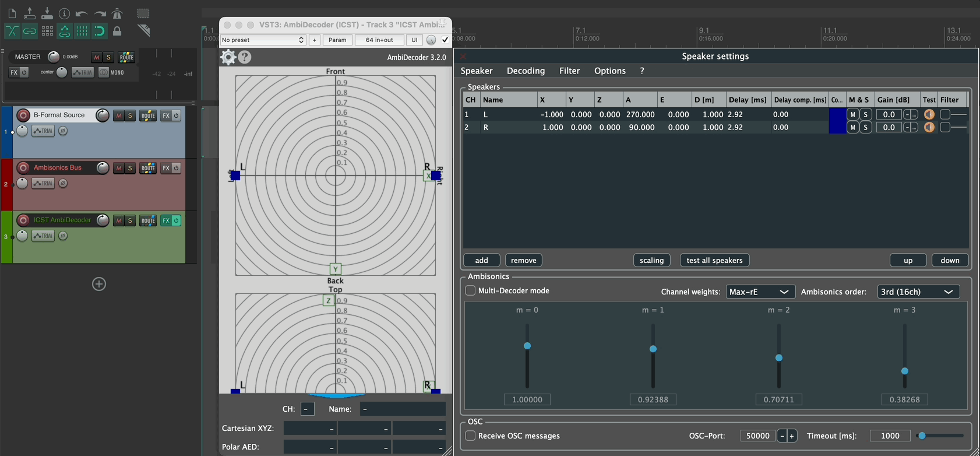Open the Ambisonics order dropdown
Viewport: 980px width, 456px height.
(917, 292)
